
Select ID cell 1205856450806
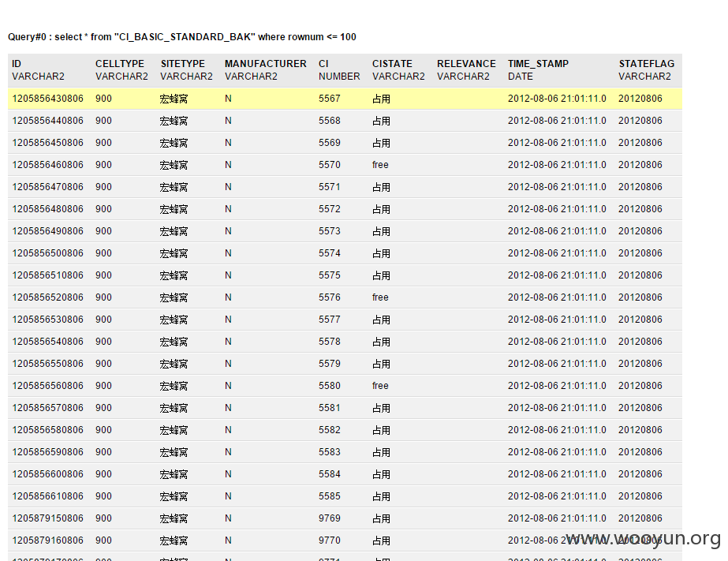click(48, 143)
